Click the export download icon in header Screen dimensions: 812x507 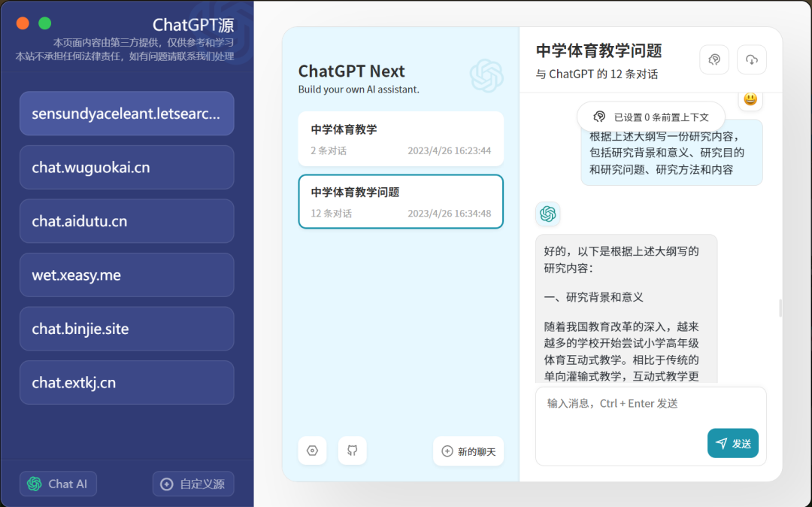tap(751, 59)
